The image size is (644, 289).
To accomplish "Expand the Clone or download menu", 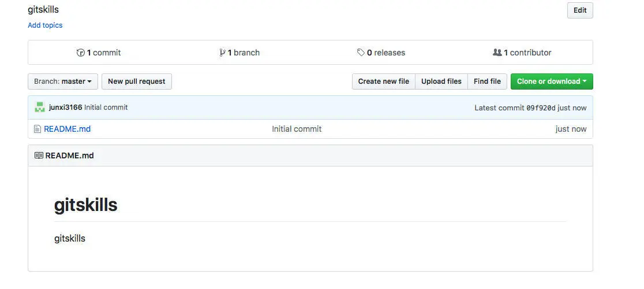I will [x=552, y=81].
